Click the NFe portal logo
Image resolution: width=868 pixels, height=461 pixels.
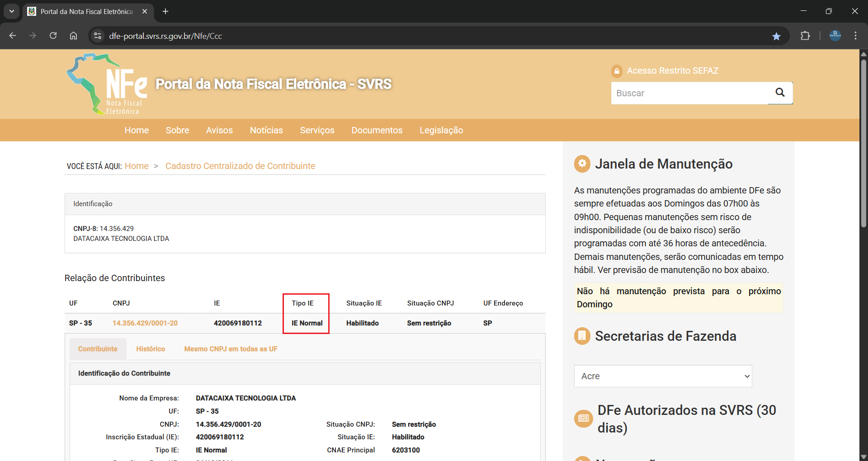pyautogui.click(x=108, y=85)
